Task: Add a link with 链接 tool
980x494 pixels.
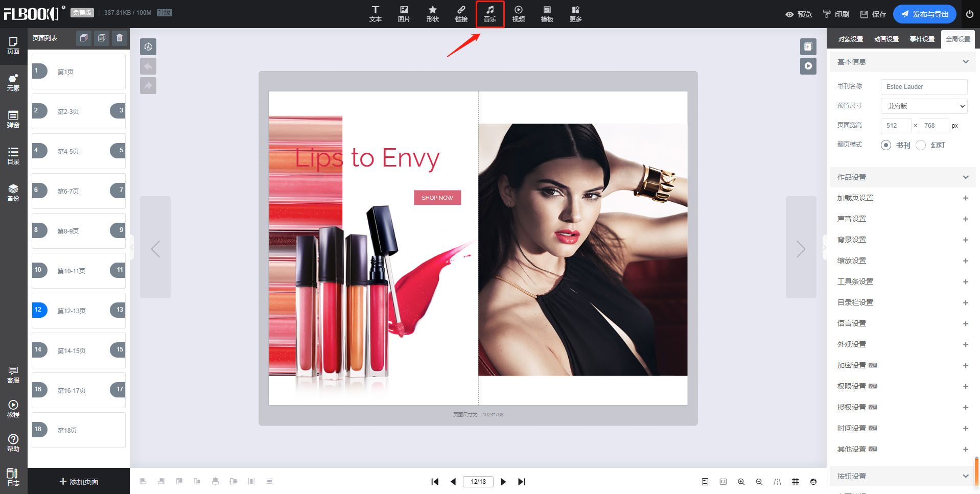Action: pyautogui.click(x=461, y=14)
